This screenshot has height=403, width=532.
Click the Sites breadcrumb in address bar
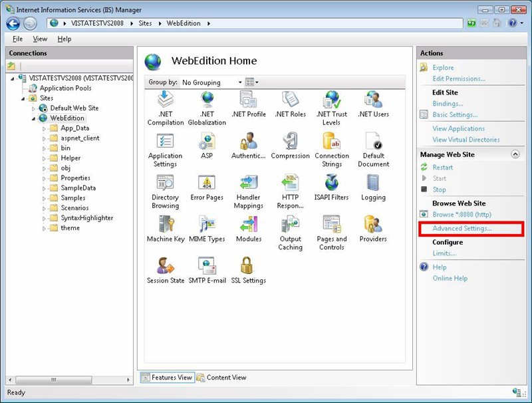pos(145,23)
